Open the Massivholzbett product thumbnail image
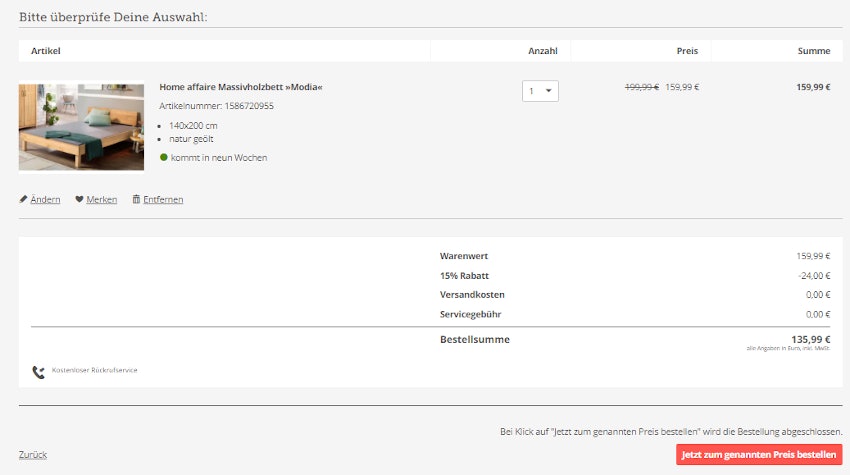Screen dimensions: 850x475 [81, 126]
